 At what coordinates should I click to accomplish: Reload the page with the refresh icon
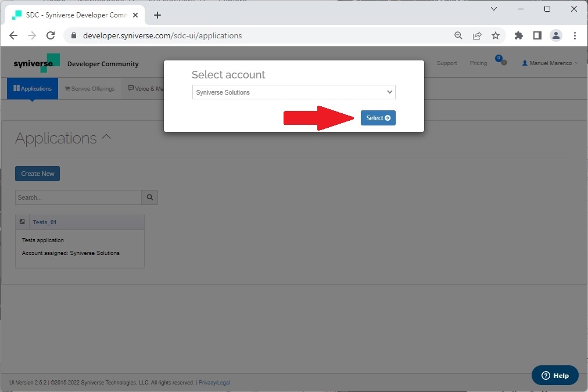tap(51, 35)
